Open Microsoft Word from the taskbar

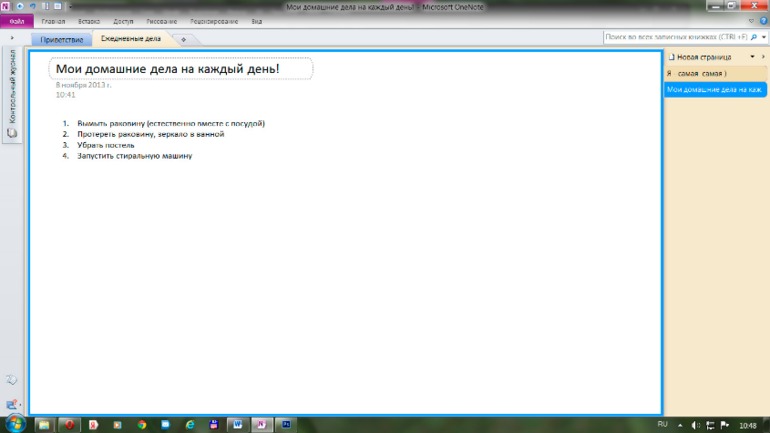click(x=238, y=424)
